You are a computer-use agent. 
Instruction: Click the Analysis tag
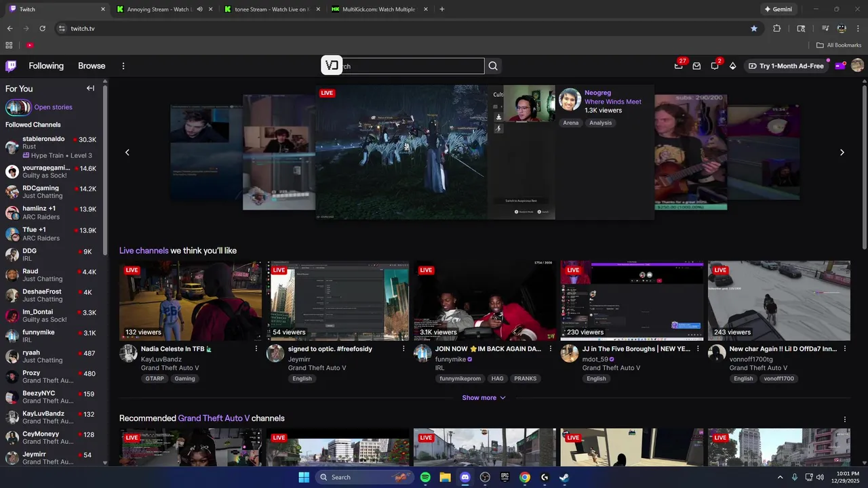pos(600,123)
